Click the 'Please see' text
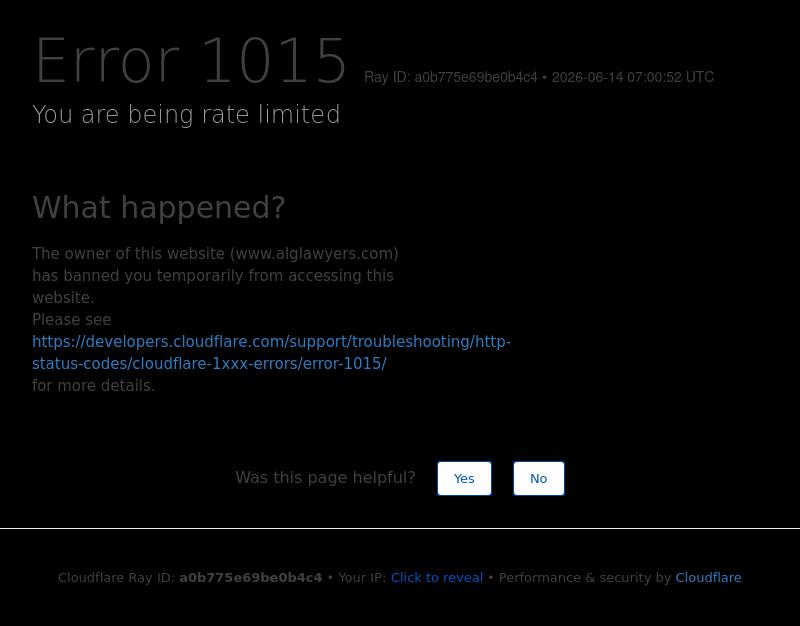 pos(71,319)
